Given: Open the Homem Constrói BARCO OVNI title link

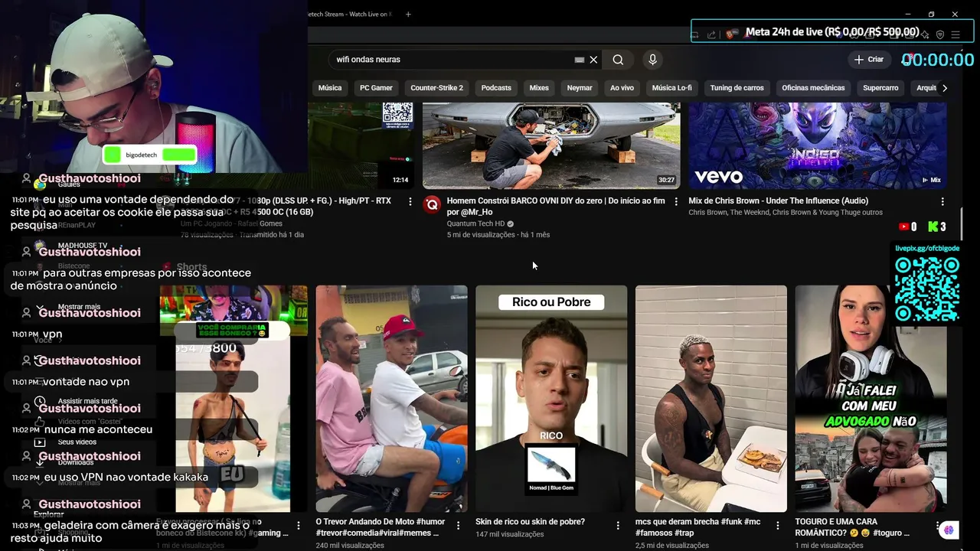Looking at the screenshot, I should tap(556, 207).
